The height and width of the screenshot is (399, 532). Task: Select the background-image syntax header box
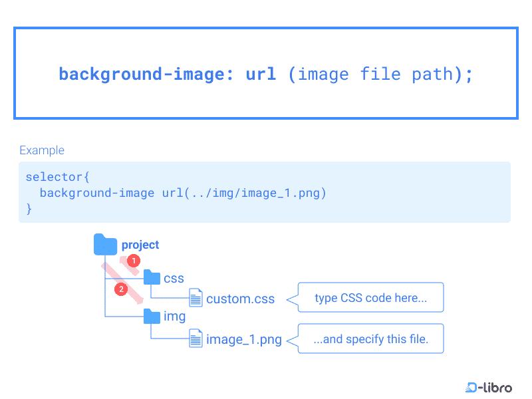coord(266,72)
